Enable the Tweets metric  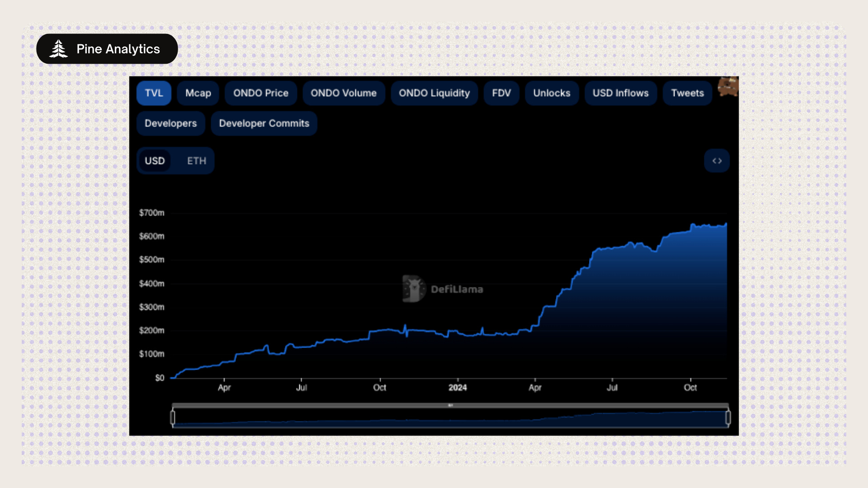click(x=687, y=93)
